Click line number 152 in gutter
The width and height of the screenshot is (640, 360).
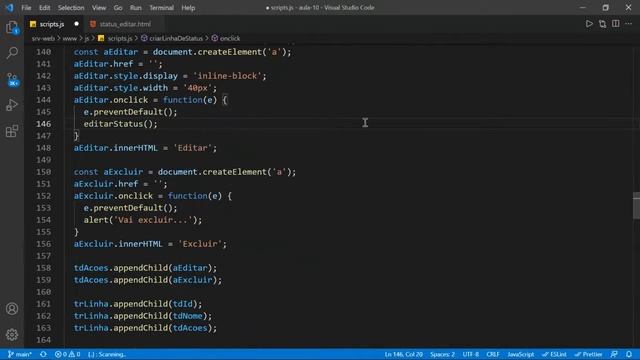pyautogui.click(x=44, y=196)
